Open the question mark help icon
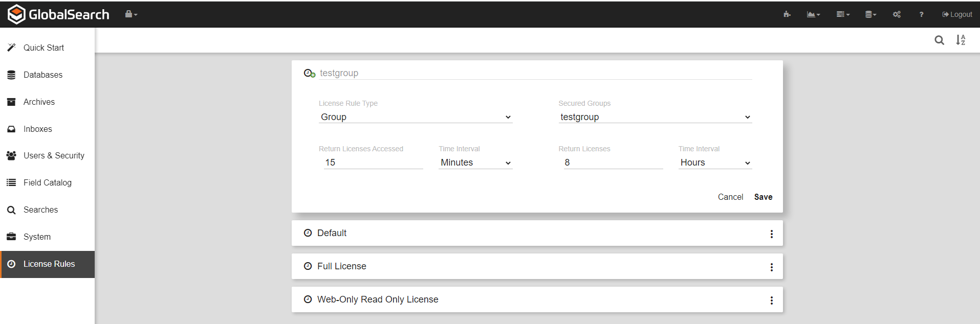Viewport: 980px width, 324px height. pyautogui.click(x=921, y=14)
